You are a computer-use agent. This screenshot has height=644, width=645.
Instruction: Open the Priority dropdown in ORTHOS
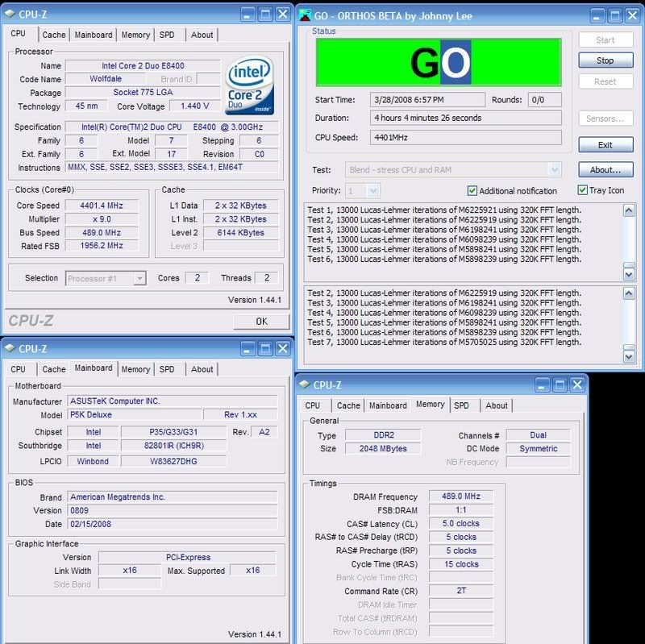[x=373, y=191]
